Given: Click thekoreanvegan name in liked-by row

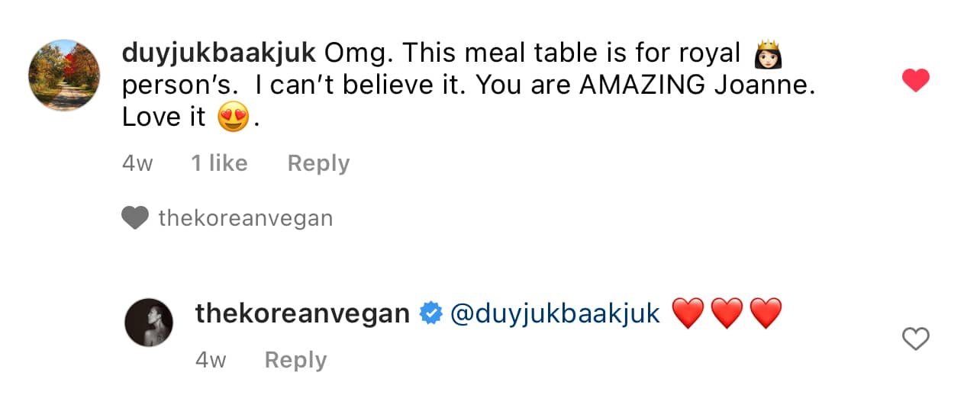Looking at the screenshot, I should click(x=245, y=219).
